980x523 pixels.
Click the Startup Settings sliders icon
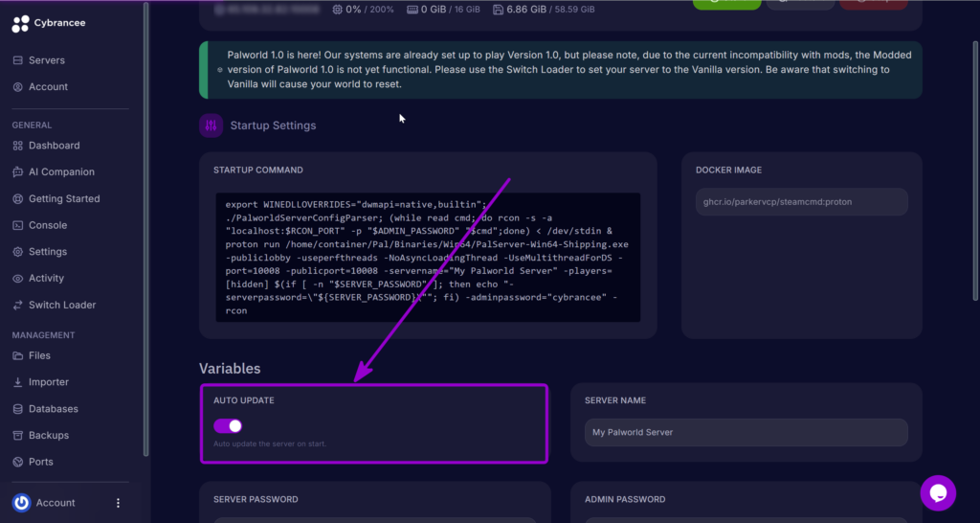212,125
